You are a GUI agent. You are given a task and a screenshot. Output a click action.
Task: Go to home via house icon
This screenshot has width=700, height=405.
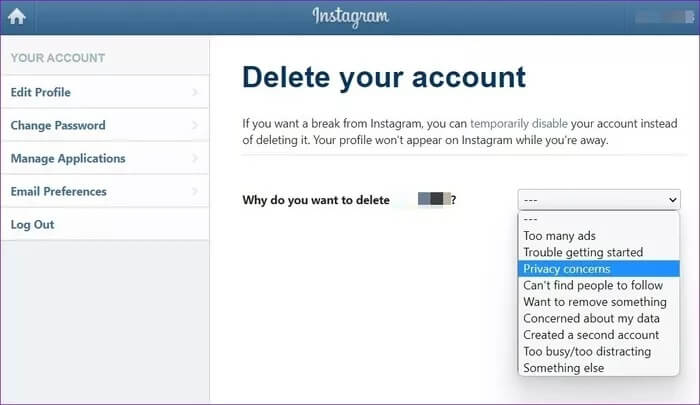click(x=17, y=17)
